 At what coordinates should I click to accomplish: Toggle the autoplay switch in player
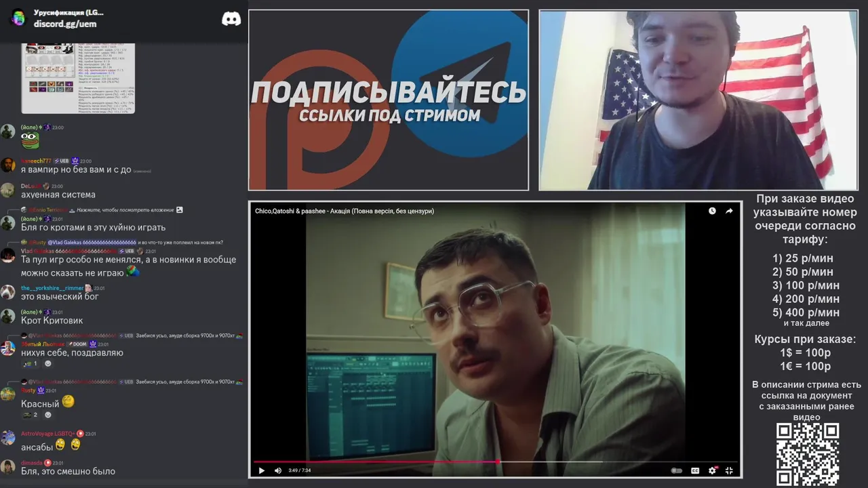pyautogui.click(x=676, y=470)
